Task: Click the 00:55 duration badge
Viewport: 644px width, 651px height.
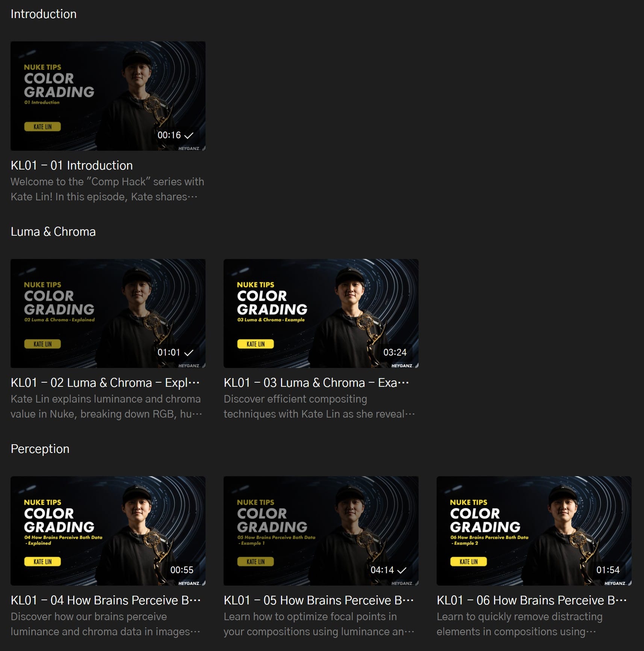Action: [x=182, y=570]
